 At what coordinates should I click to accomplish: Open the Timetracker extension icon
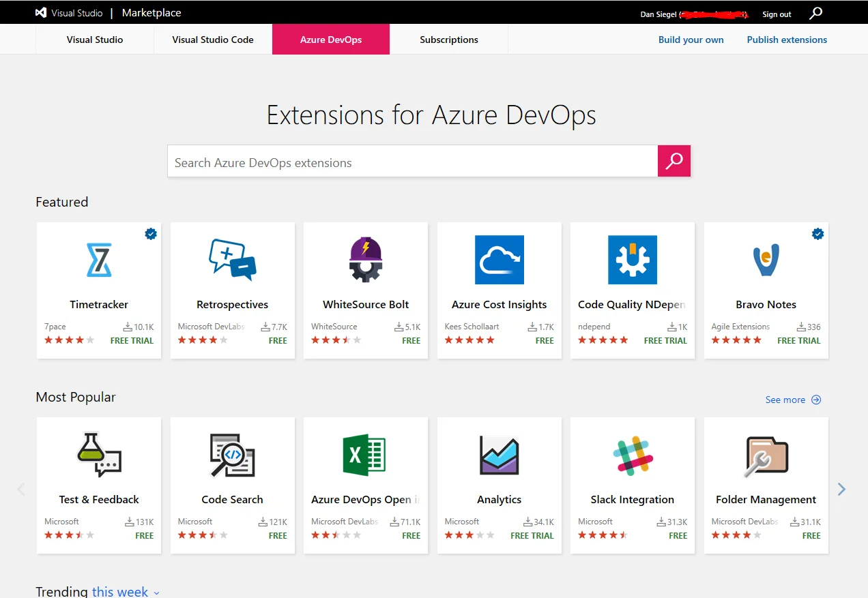(99, 260)
